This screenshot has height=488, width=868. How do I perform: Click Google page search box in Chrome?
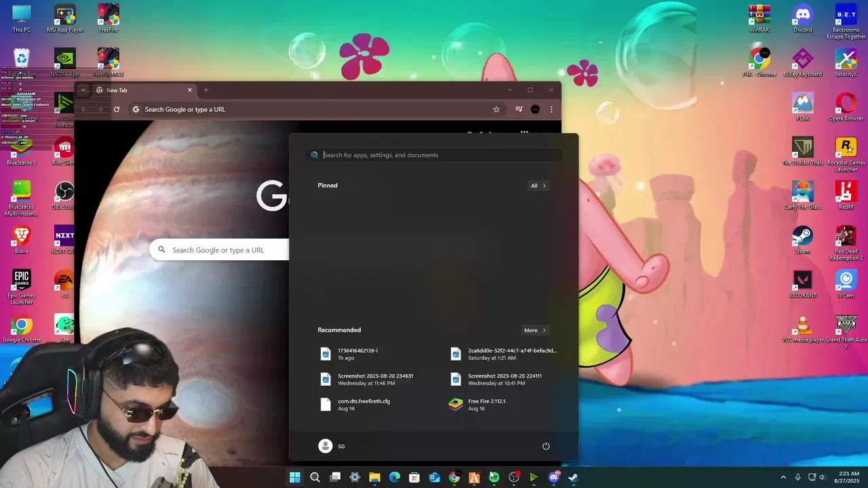(x=220, y=250)
